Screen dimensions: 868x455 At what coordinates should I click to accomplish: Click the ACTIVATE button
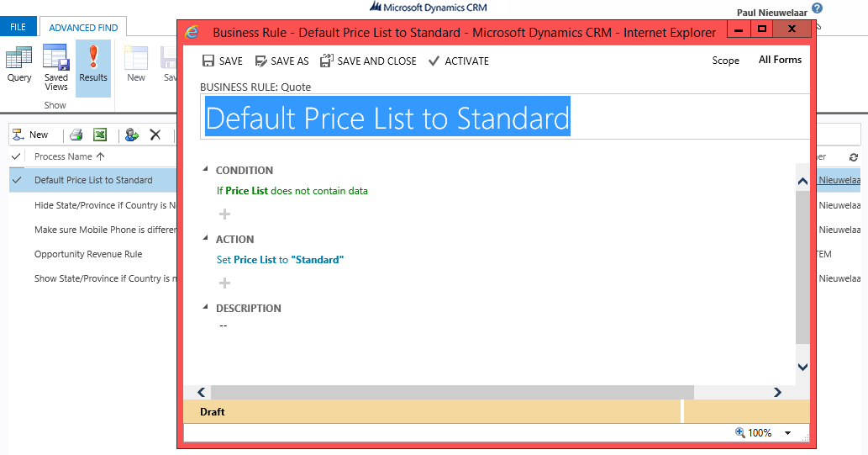pos(458,61)
